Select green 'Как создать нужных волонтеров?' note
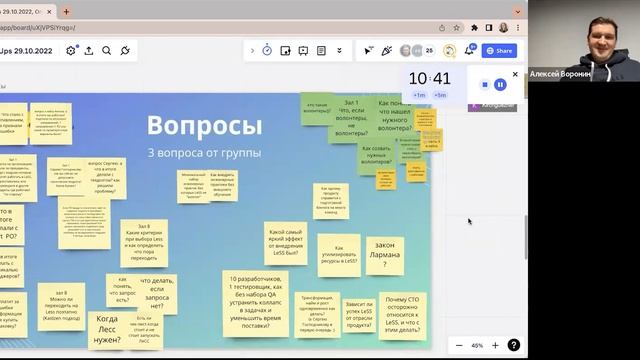This screenshot has height=360, width=640. [x=376, y=156]
